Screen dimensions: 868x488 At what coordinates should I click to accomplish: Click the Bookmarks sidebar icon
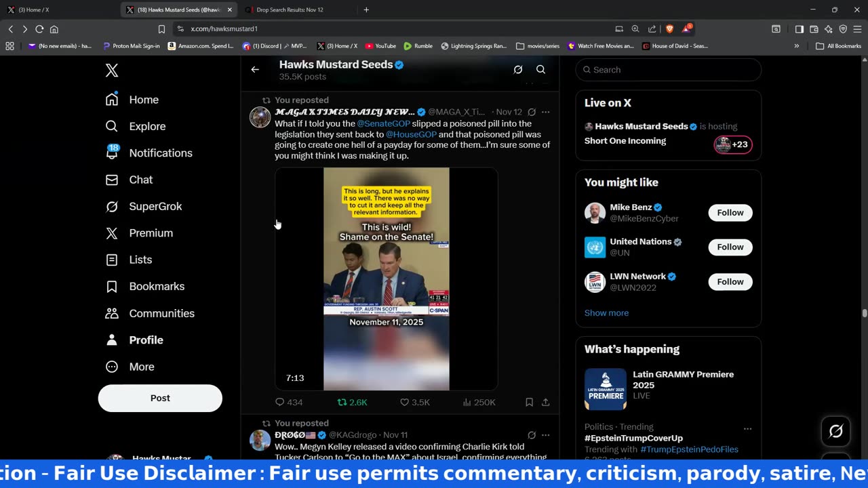(x=112, y=287)
